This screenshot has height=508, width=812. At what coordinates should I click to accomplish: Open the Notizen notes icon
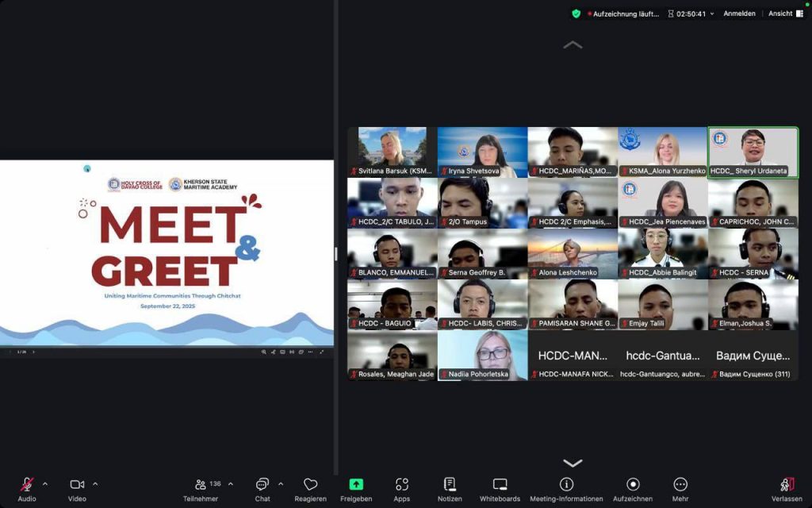(450, 485)
